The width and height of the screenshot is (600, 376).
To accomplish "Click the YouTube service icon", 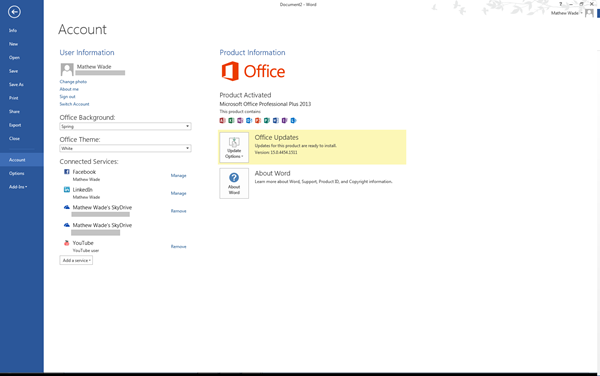I will click(67, 243).
